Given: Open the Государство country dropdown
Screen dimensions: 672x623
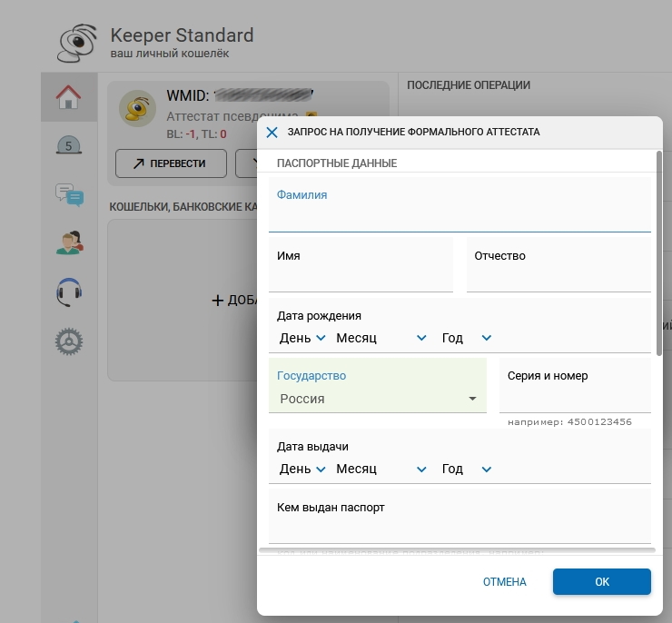Looking at the screenshot, I should click(x=378, y=399).
